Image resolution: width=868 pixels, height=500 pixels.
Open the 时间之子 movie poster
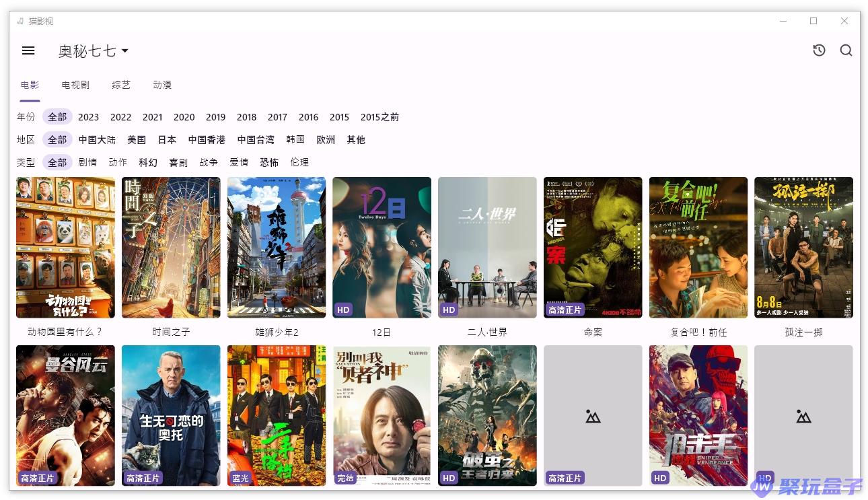click(171, 248)
